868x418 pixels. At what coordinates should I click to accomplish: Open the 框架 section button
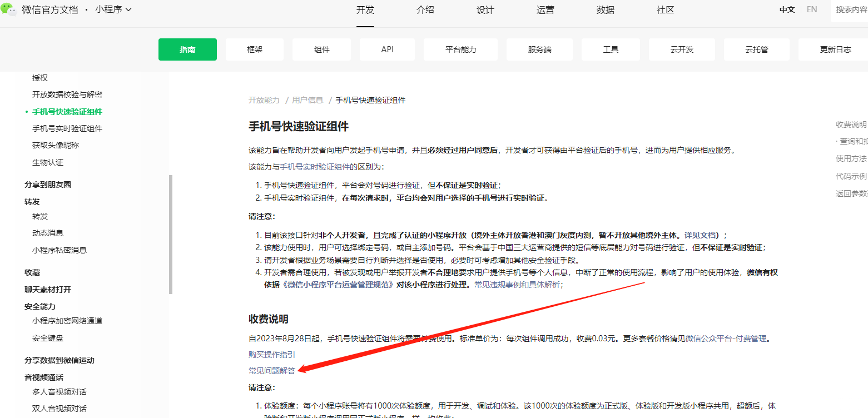point(255,49)
